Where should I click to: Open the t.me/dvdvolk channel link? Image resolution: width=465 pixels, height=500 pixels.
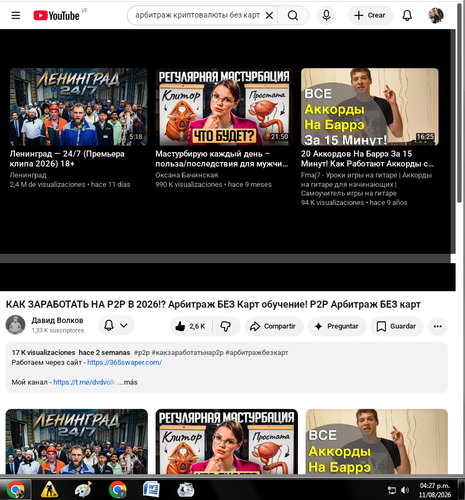84,382
